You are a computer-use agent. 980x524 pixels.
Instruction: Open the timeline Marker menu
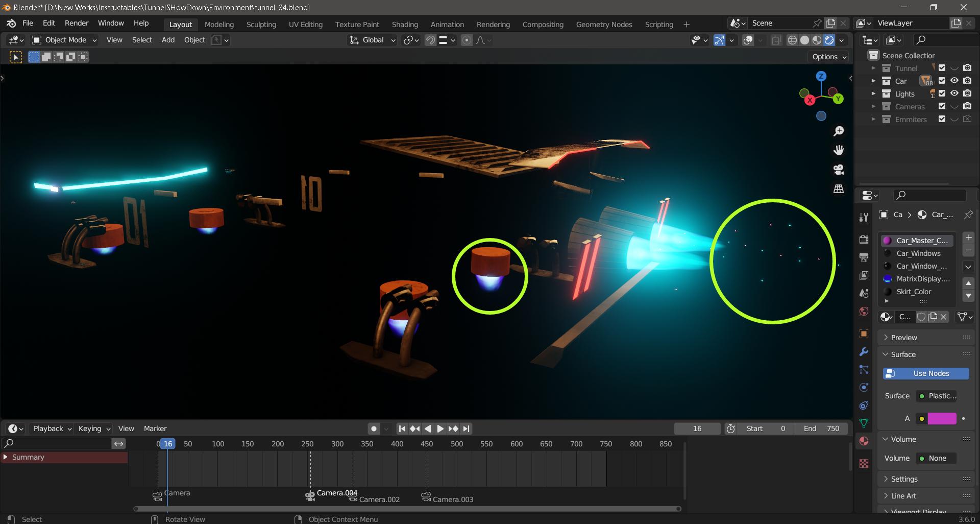click(155, 428)
